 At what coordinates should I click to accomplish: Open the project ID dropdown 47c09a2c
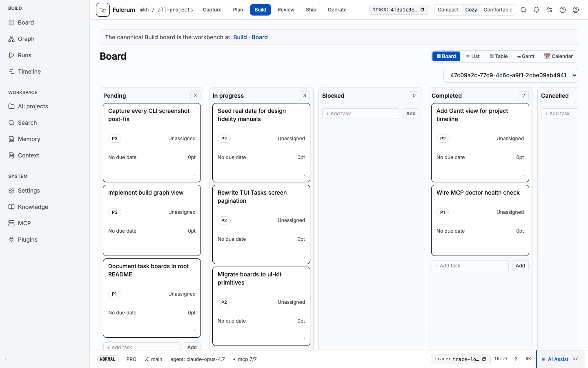pyautogui.click(x=511, y=75)
